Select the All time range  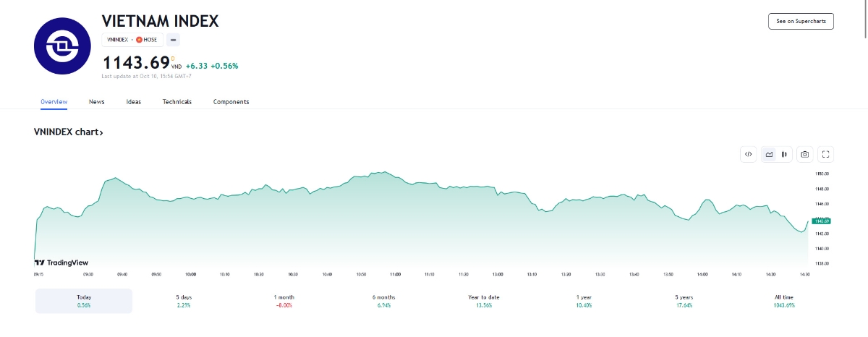coord(784,301)
